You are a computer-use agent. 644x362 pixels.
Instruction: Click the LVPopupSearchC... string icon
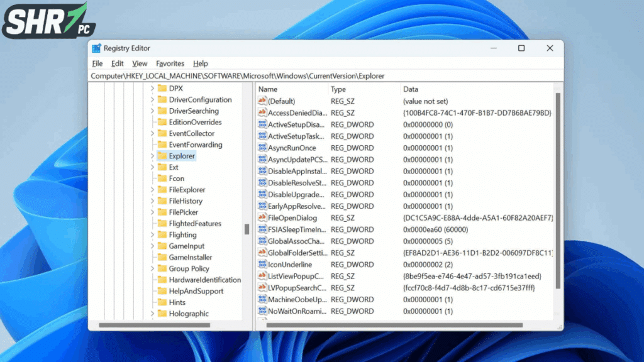[x=262, y=288]
